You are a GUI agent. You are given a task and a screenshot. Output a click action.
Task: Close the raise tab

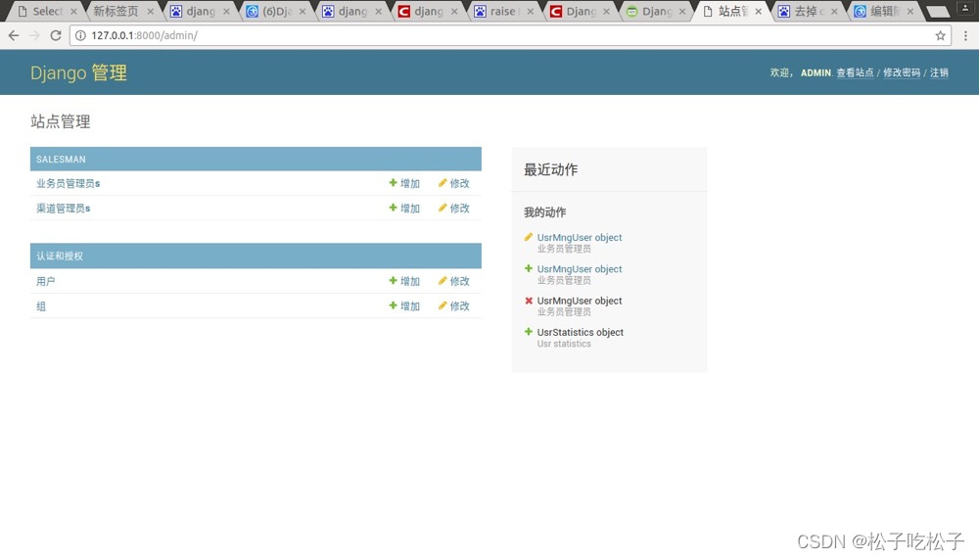[530, 11]
